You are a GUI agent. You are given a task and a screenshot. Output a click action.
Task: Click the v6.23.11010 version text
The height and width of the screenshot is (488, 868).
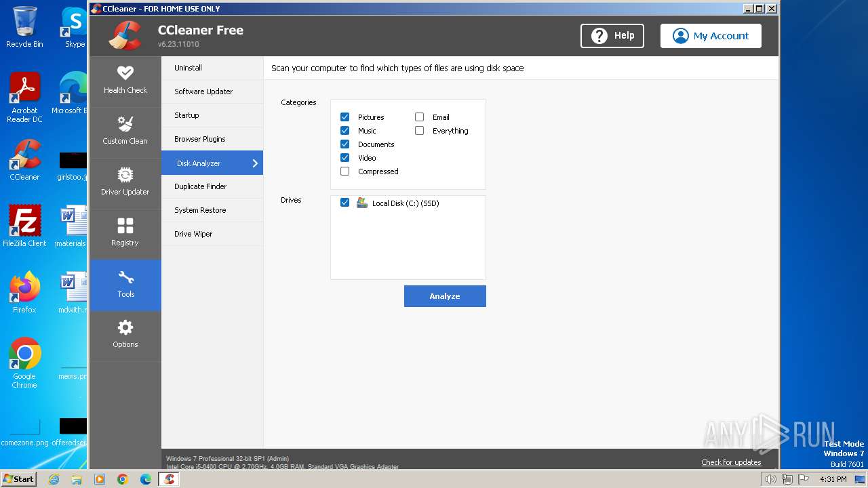click(x=178, y=44)
